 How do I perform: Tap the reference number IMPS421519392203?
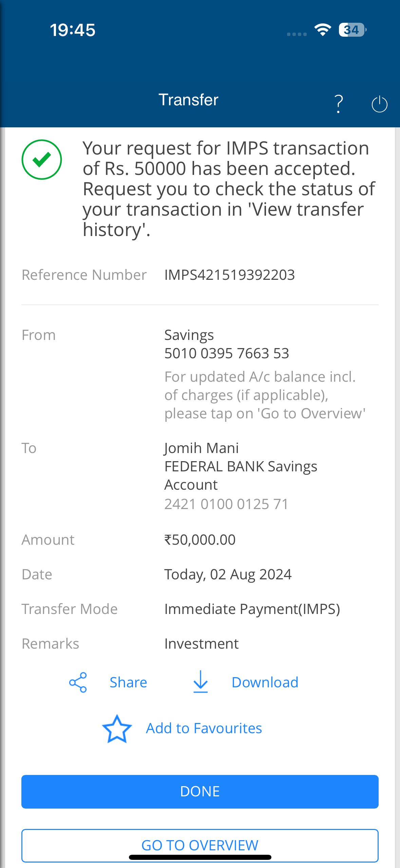[230, 275]
